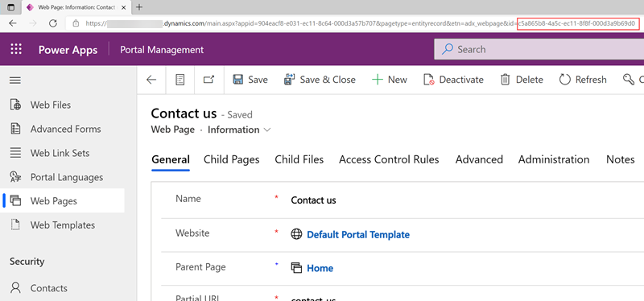The width and height of the screenshot is (644, 301).
Task: Click the Advanced Forms sidebar icon
Action: (x=15, y=129)
